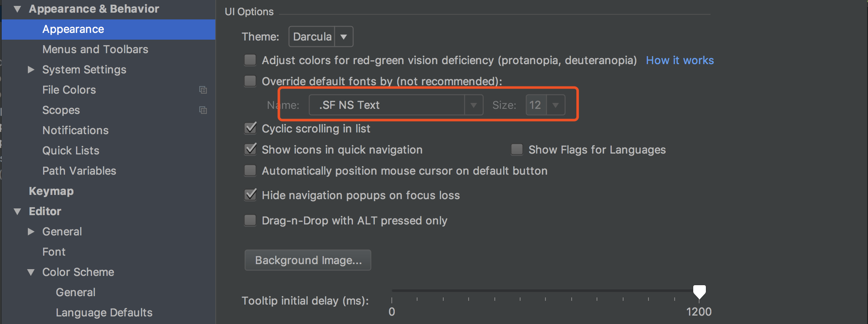Collapse the Appearance & Behavior section
Screen dimensions: 868x324
(x=17, y=9)
